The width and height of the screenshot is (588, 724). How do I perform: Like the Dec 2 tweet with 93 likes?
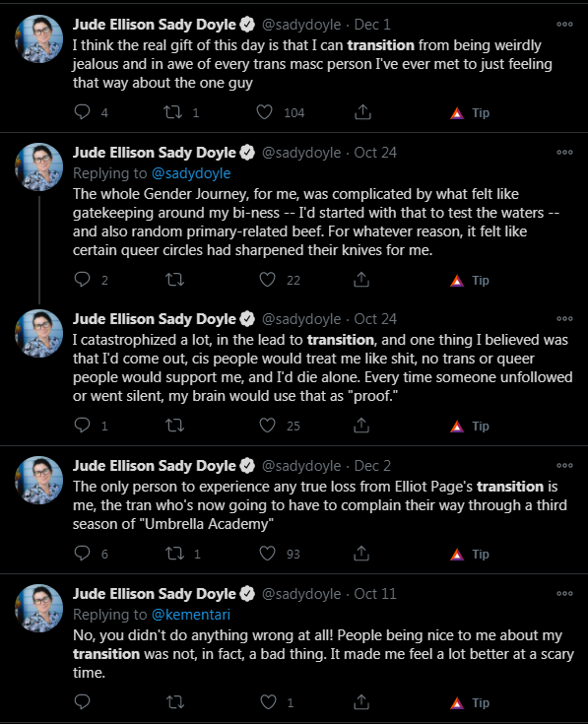point(267,554)
